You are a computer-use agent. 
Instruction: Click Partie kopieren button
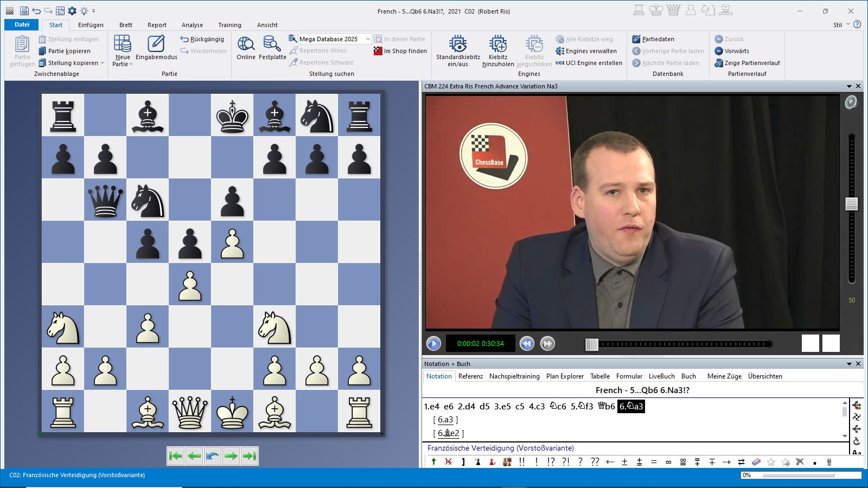tap(69, 51)
